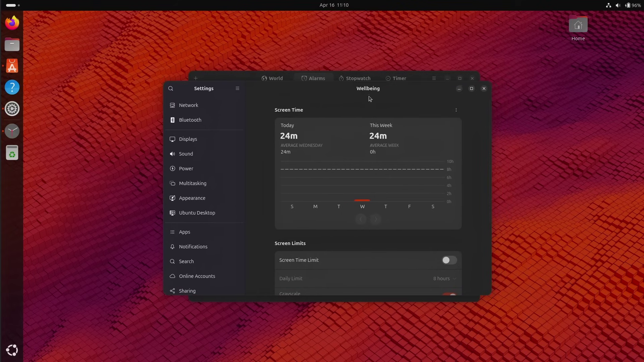644x362 pixels.
Task: Open Firefox from the dock
Action: 12,22
